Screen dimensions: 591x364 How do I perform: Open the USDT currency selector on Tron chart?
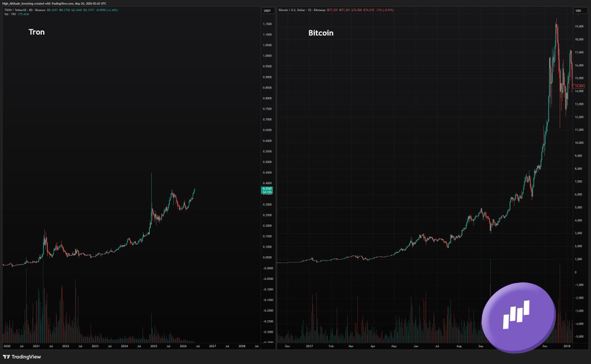tap(267, 10)
